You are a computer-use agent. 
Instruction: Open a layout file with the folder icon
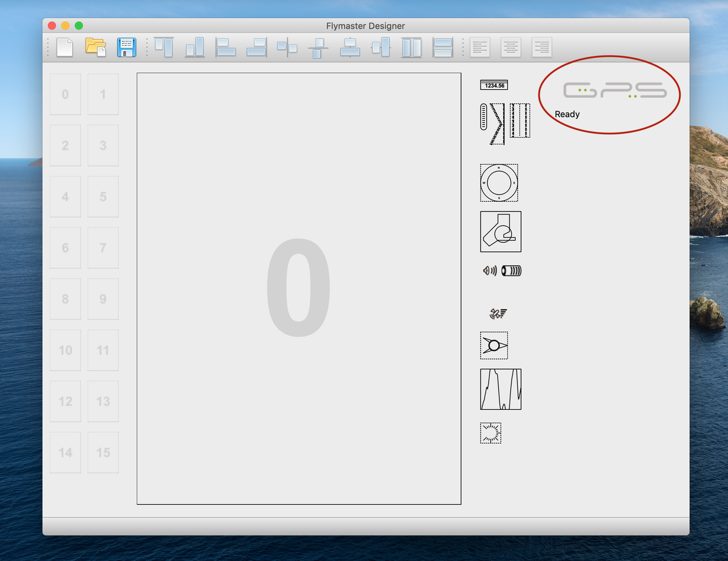(x=96, y=47)
